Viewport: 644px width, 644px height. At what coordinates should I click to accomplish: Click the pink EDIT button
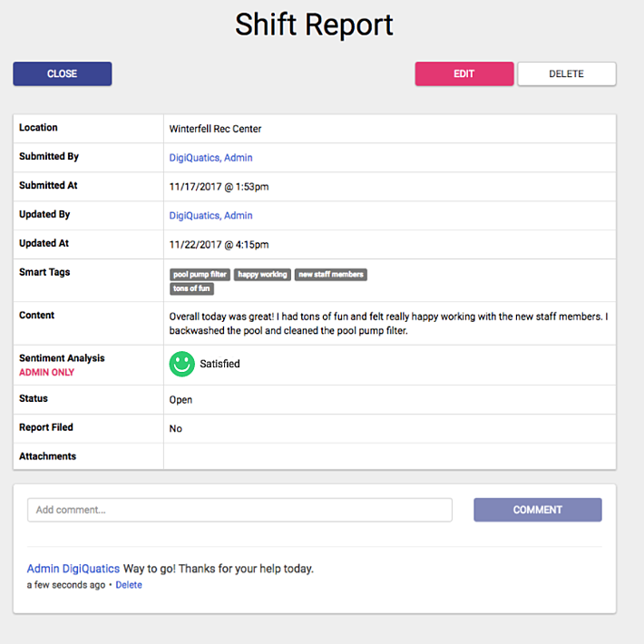point(464,74)
